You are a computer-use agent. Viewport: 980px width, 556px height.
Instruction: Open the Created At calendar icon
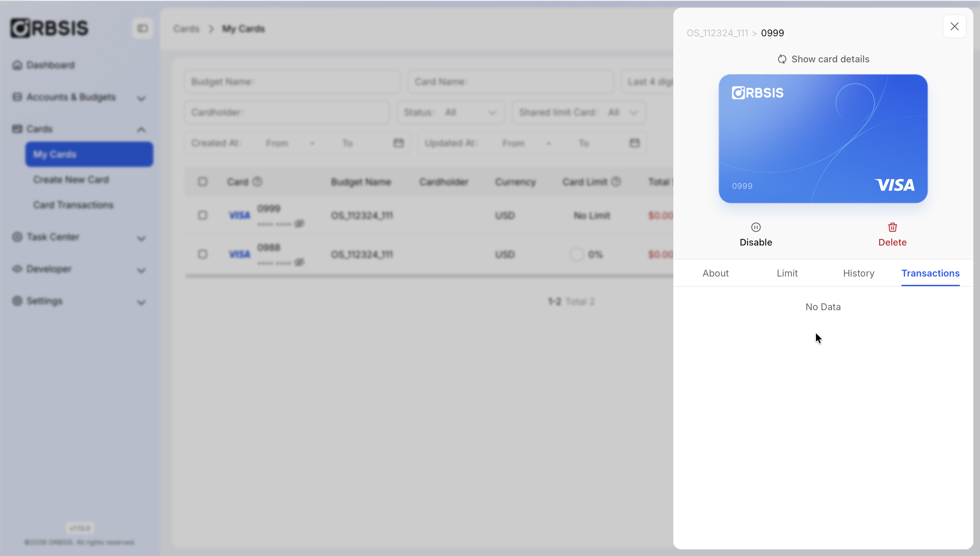coord(398,143)
